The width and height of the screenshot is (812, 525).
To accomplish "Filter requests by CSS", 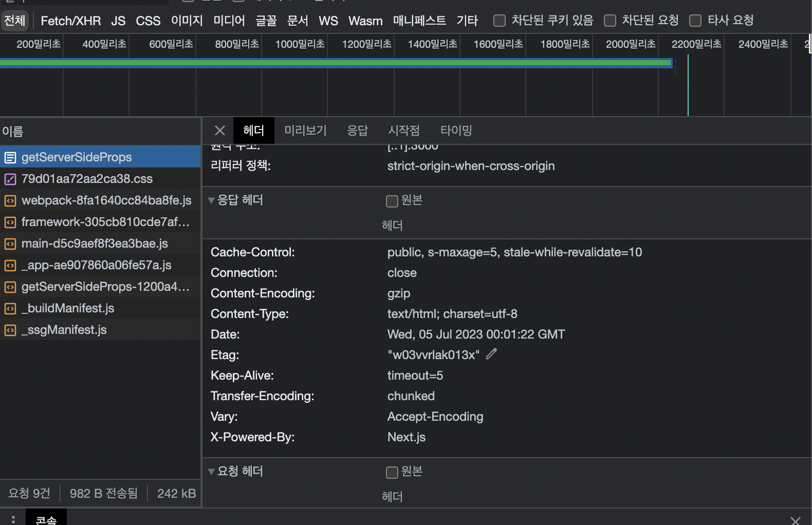I will pos(148,21).
